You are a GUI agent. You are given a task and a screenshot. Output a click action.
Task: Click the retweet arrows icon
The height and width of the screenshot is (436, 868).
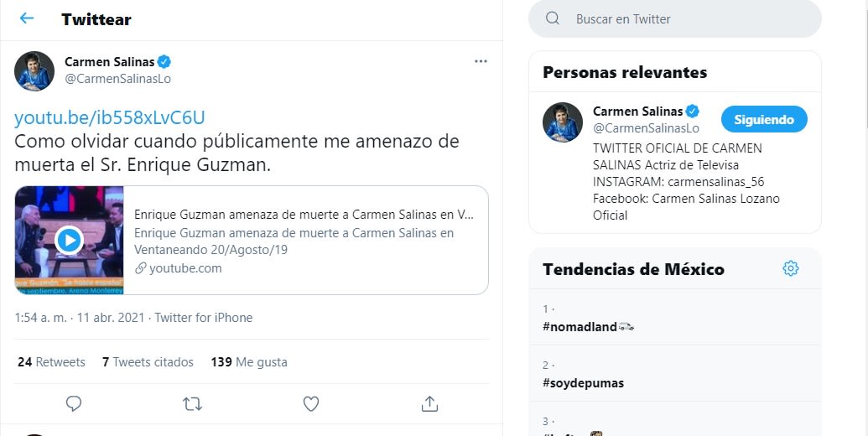pyautogui.click(x=192, y=403)
